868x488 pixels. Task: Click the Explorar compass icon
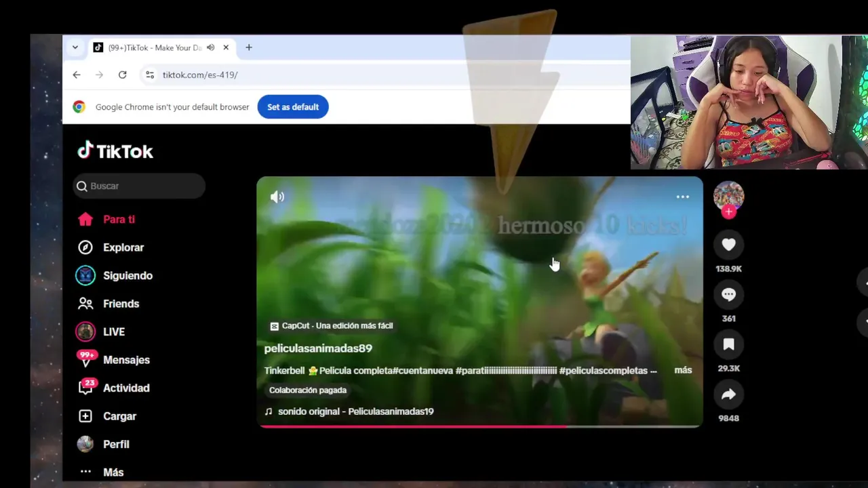tap(85, 247)
